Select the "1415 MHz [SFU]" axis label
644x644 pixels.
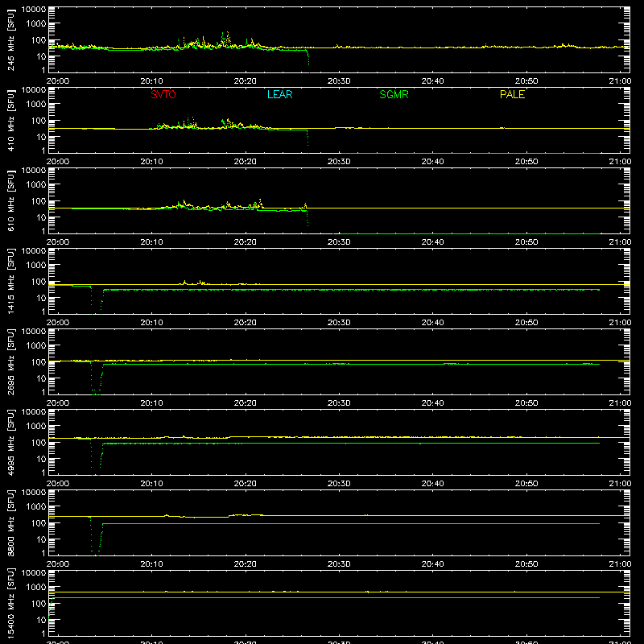(11, 281)
